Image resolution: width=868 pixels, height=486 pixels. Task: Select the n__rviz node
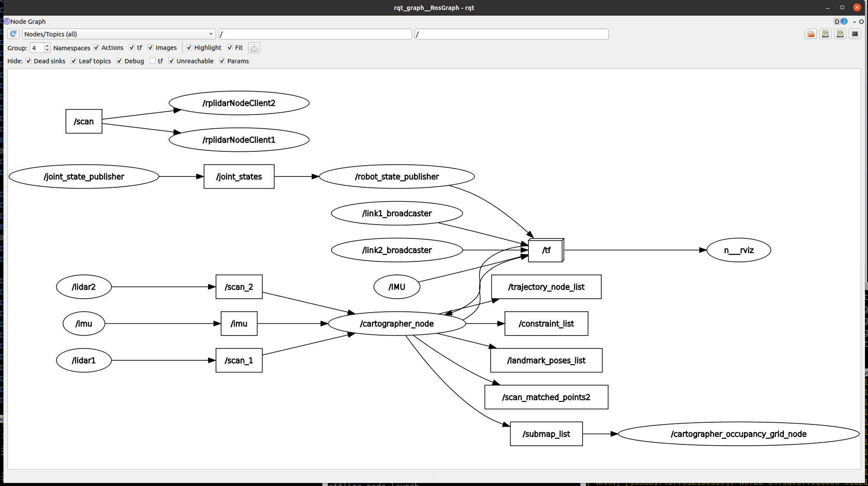click(739, 250)
